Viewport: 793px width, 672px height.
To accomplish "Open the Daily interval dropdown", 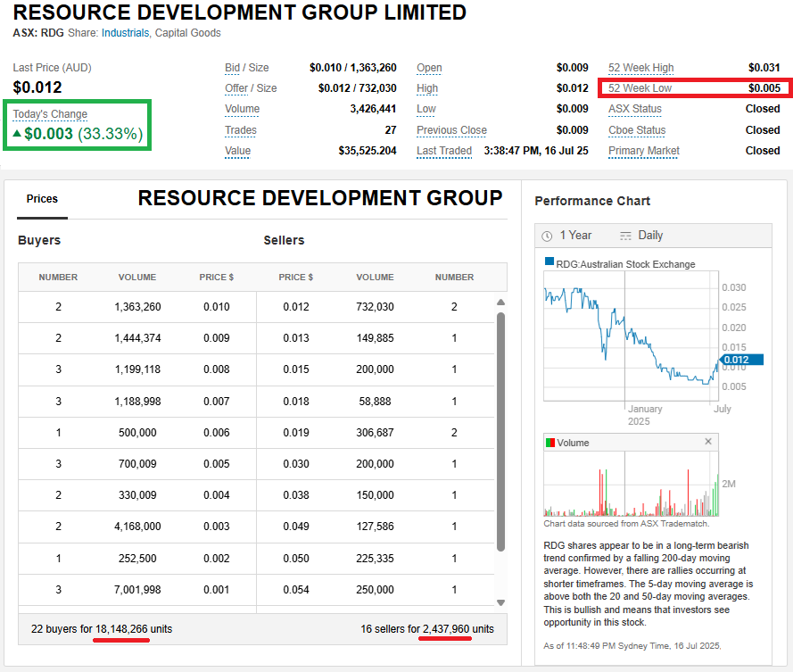I will (x=650, y=236).
